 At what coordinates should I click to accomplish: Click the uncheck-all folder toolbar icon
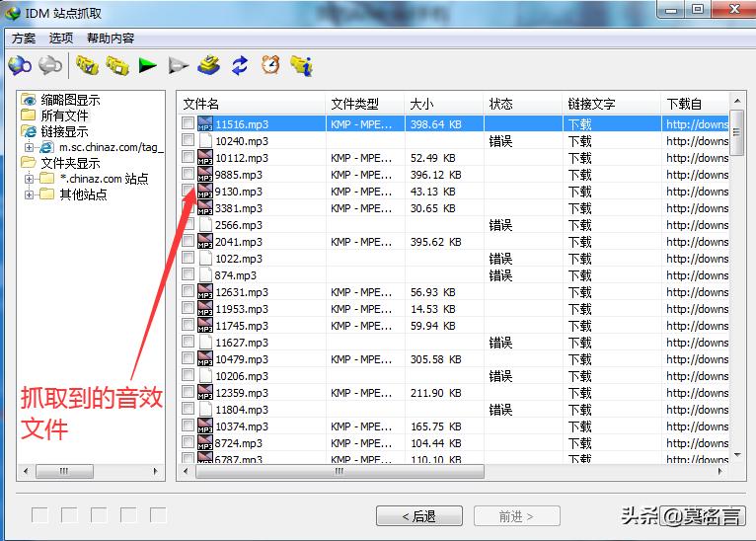point(117,65)
